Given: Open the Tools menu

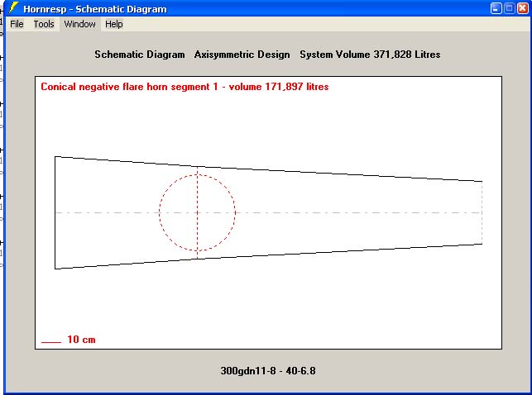Looking at the screenshot, I should (x=44, y=25).
